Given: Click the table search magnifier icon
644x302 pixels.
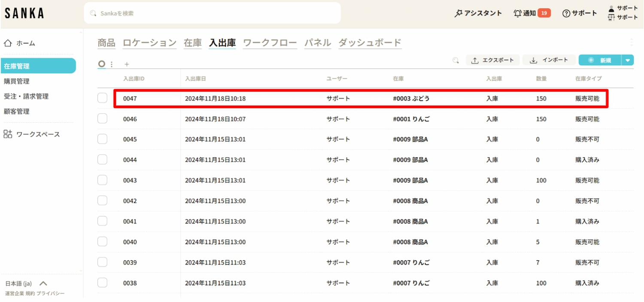Looking at the screenshot, I should tap(456, 60).
